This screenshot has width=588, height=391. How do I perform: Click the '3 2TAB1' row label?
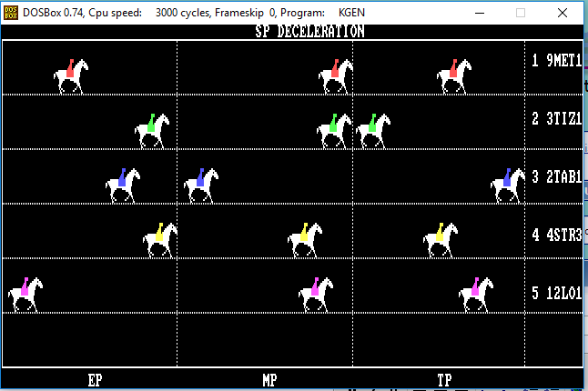pyautogui.click(x=556, y=176)
